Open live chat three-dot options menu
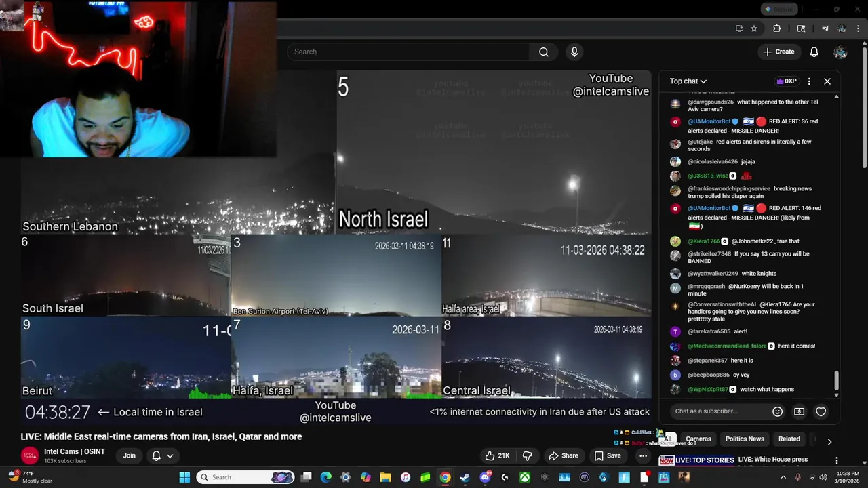The image size is (868, 488). [x=809, y=81]
